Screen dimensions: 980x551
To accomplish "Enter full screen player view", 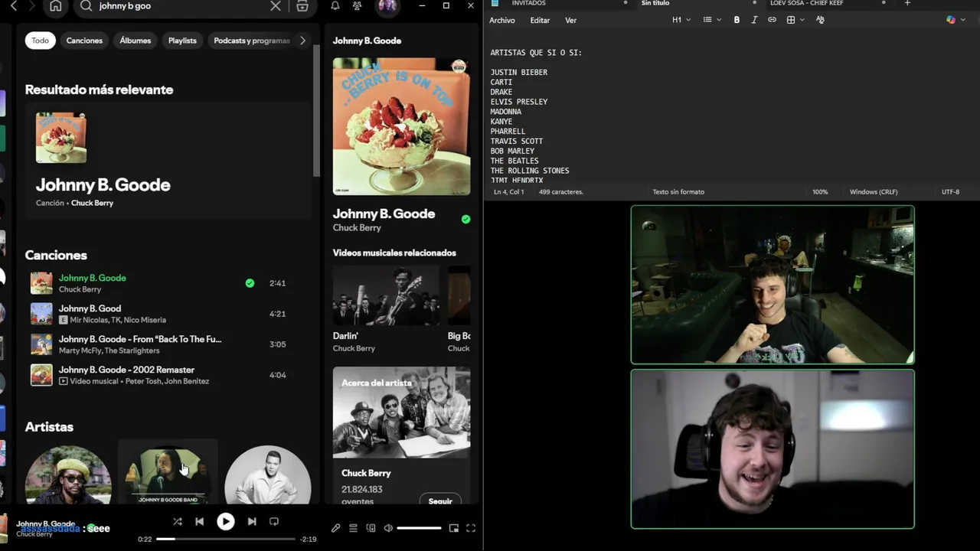I will pyautogui.click(x=471, y=528).
